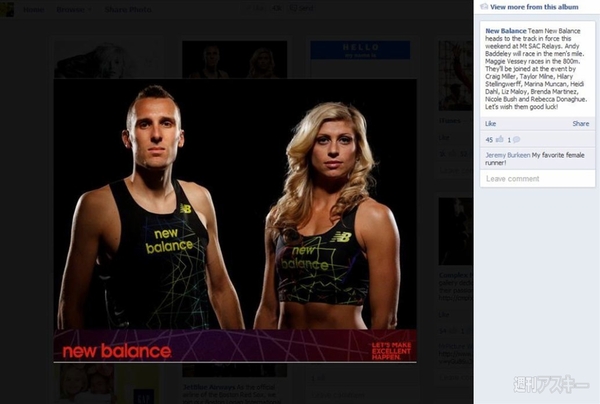Click thumbs-up icon next to 45

click(x=499, y=140)
